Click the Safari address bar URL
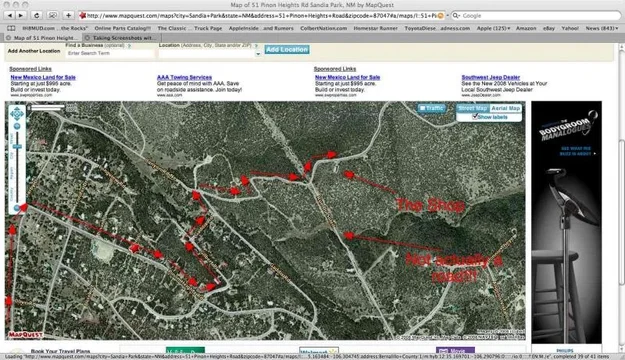The height and width of the screenshot is (360, 625). (x=261, y=16)
